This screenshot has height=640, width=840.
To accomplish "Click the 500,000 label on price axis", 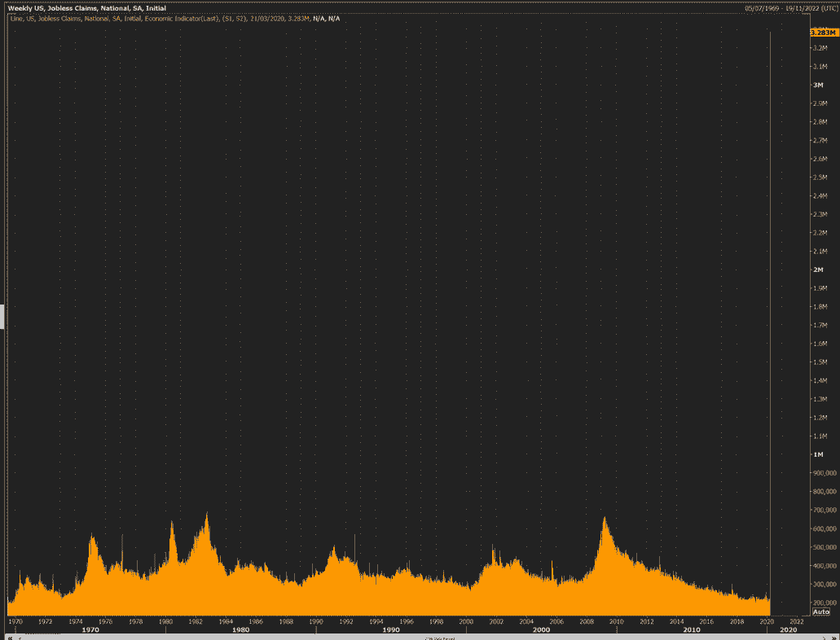I will pyautogui.click(x=824, y=547).
